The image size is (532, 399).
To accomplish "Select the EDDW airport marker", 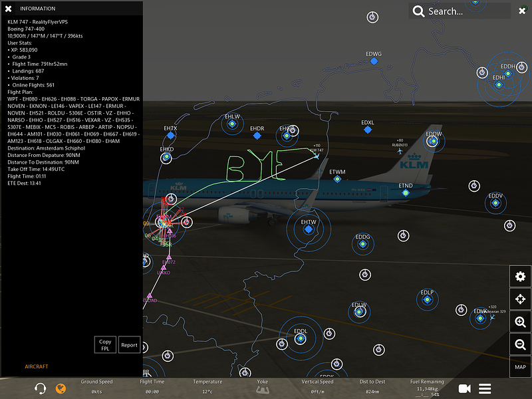I will tap(434, 141).
